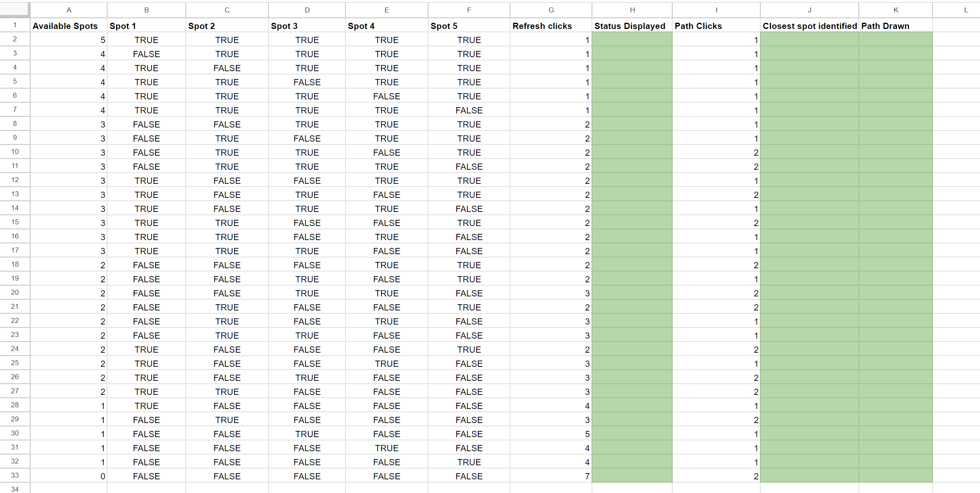980x493 pixels.
Task: Click the "Available Spots" header cell
Action: [69, 26]
